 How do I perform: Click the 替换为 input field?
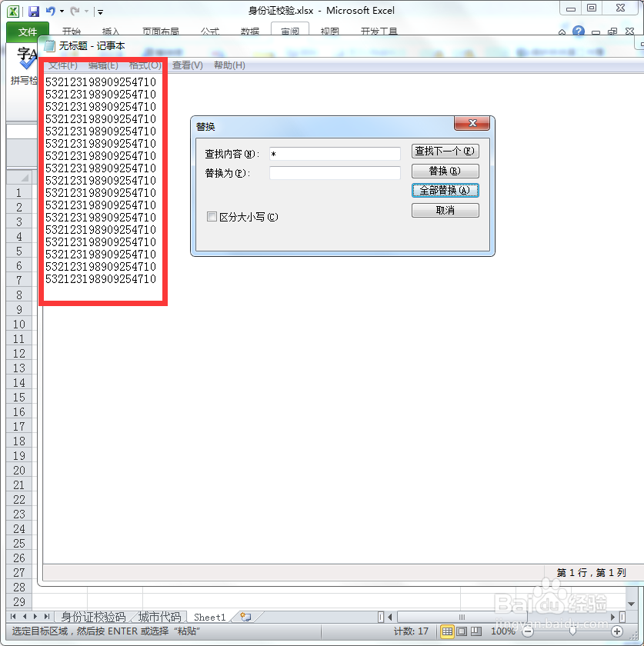coord(335,172)
